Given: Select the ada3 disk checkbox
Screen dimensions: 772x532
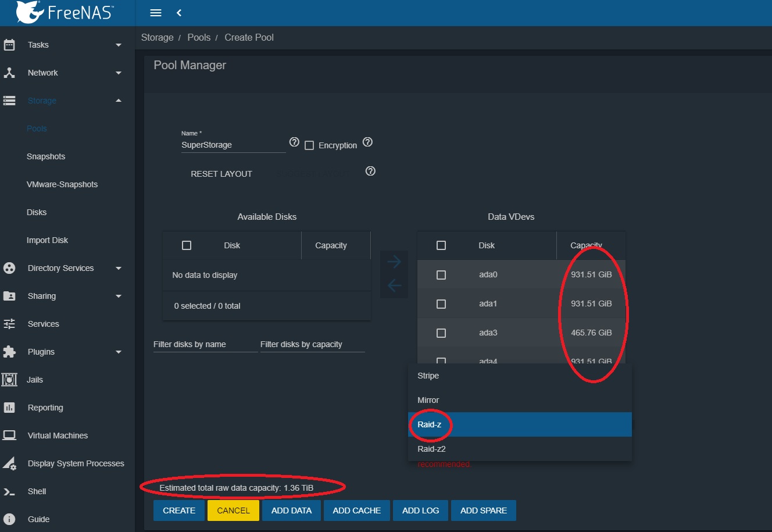Looking at the screenshot, I should click(x=441, y=333).
